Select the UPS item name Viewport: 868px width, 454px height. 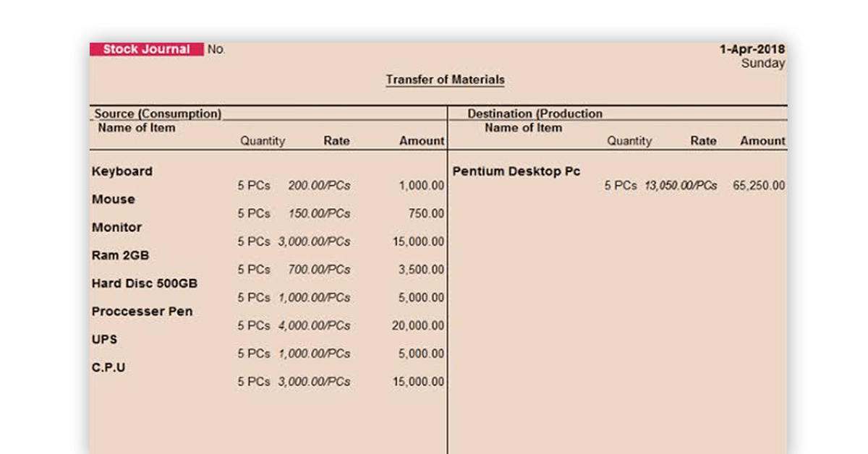click(104, 339)
